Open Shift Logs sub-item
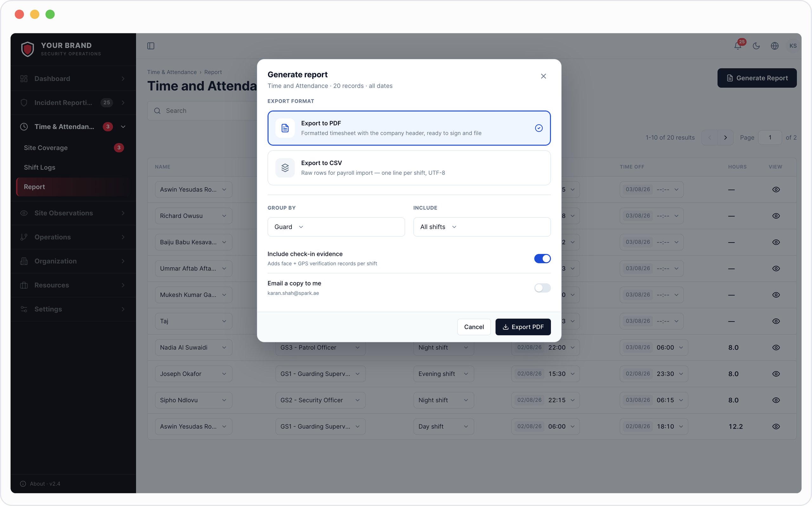 (x=73, y=167)
